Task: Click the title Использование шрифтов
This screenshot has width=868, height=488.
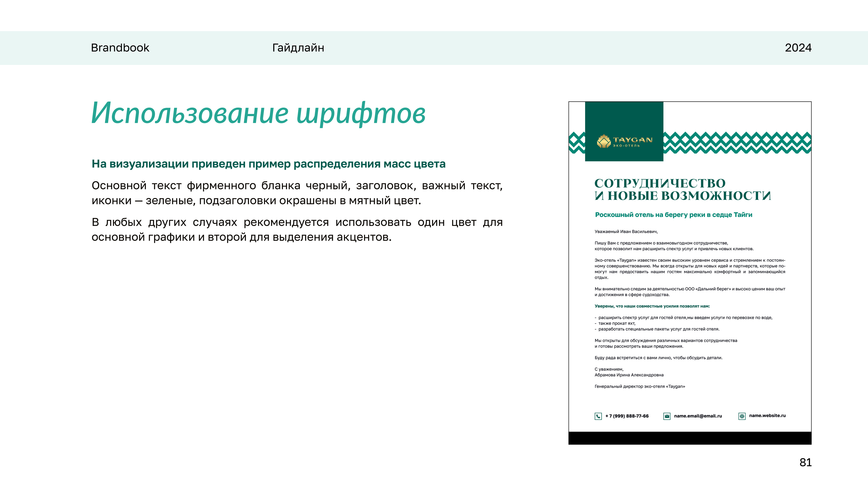Action: pyautogui.click(x=258, y=114)
